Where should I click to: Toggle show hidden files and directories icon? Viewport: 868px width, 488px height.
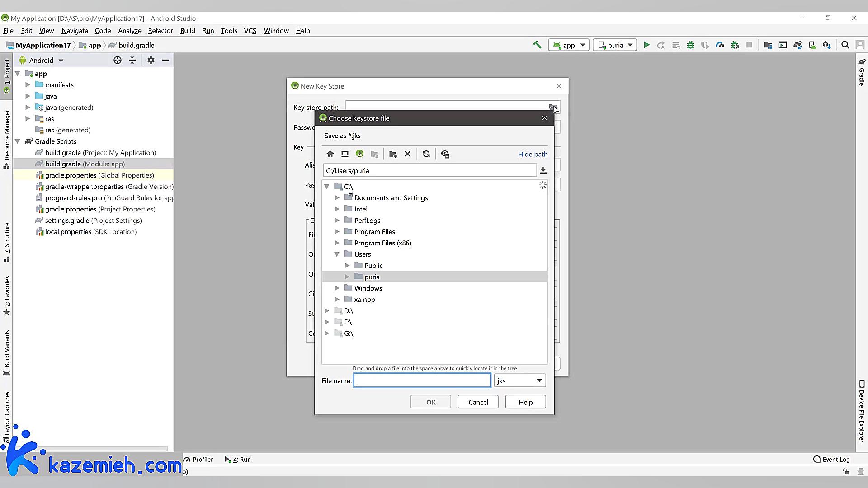445,154
